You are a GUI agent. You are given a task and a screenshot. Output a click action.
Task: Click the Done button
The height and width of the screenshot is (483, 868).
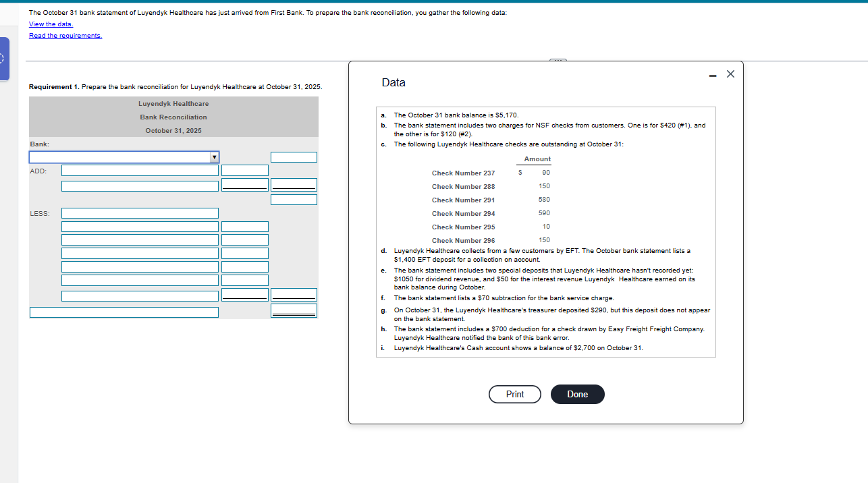577,394
